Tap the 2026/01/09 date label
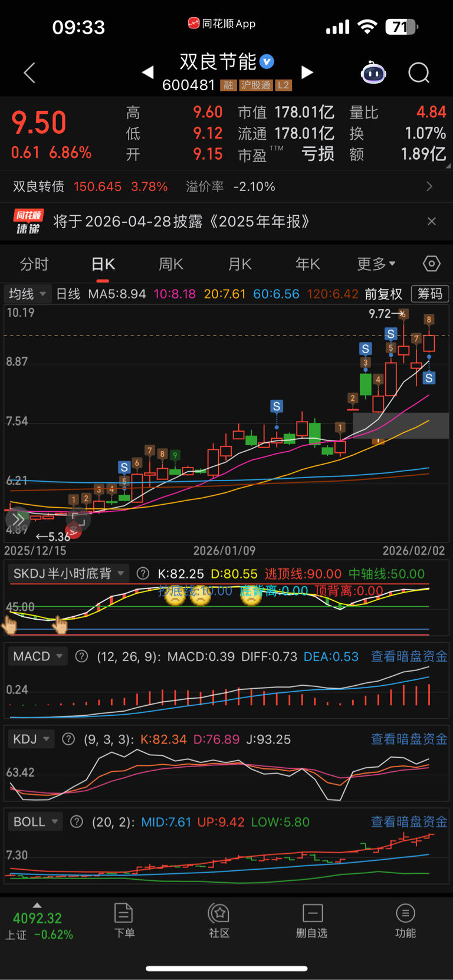Image resolution: width=453 pixels, height=980 pixels. pos(224,551)
